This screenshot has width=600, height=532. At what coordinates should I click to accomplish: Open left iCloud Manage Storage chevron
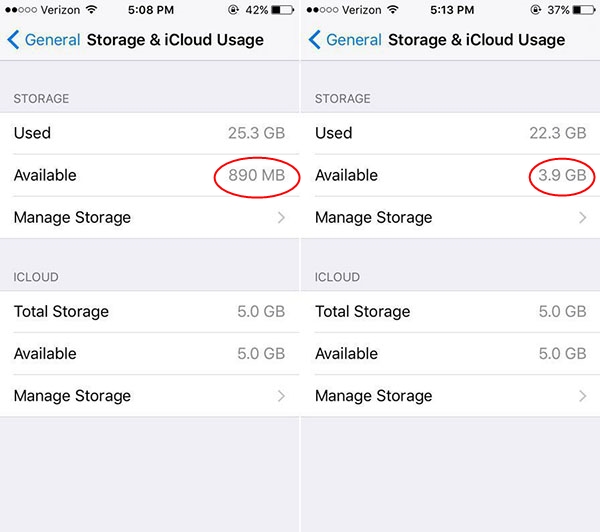point(281,396)
